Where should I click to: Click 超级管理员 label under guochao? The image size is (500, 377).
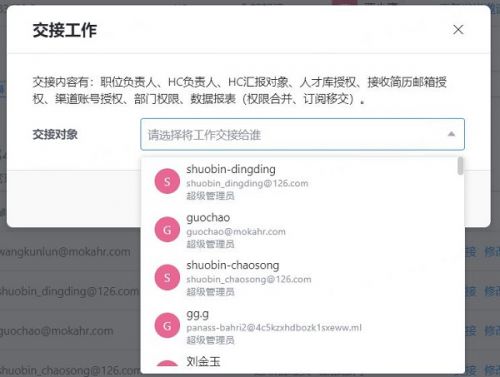210,244
